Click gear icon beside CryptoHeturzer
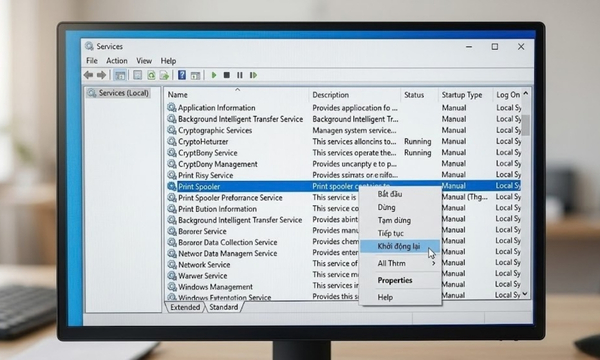 pos(172,141)
